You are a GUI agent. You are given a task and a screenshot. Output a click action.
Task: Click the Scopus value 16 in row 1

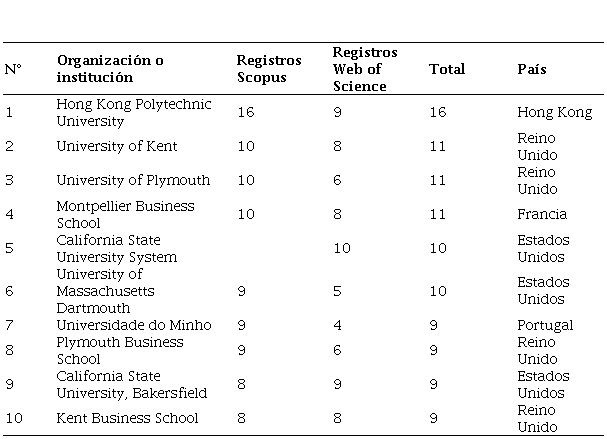(246, 113)
